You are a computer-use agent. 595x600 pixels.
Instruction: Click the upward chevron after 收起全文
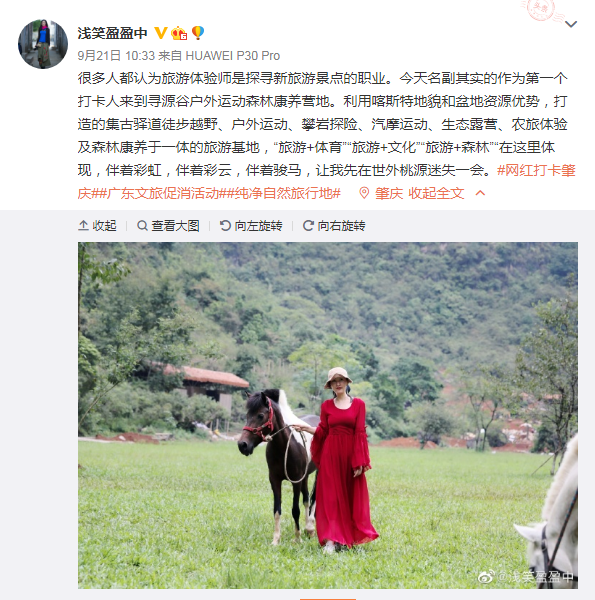480,193
